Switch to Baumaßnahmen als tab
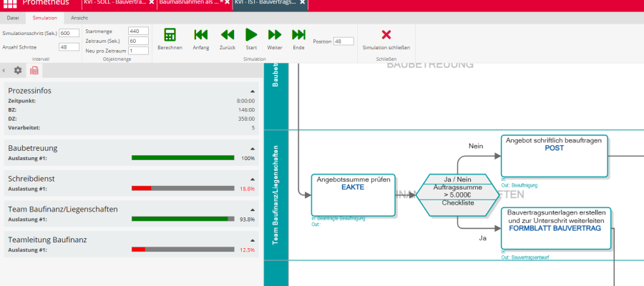This screenshot has height=286, width=644. pyautogui.click(x=190, y=2)
